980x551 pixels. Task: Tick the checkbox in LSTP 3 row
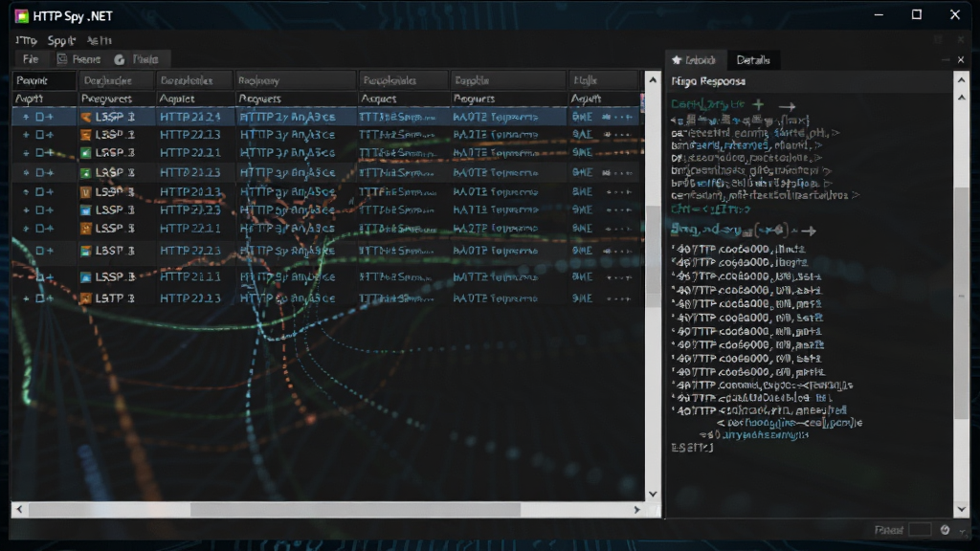(39, 298)
